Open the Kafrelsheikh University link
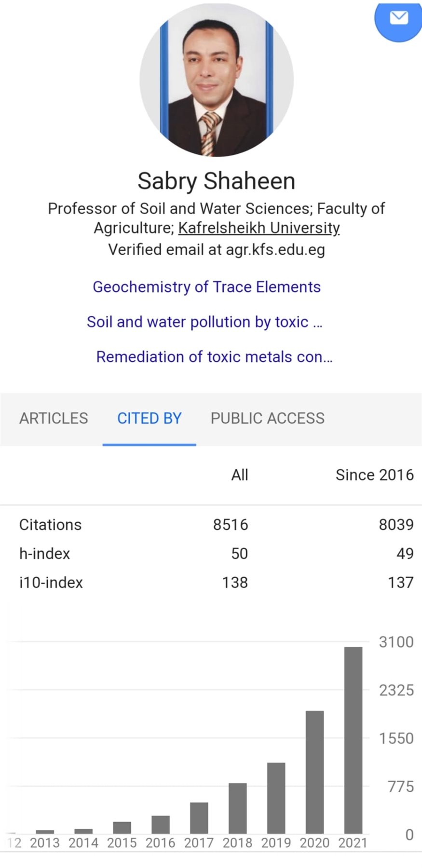 259,228
